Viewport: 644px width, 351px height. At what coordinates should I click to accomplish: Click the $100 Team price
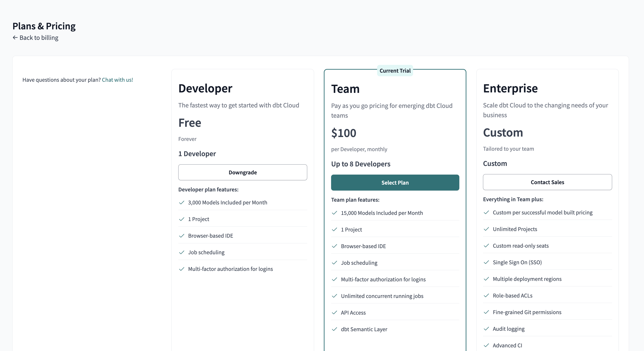point(343,133)
